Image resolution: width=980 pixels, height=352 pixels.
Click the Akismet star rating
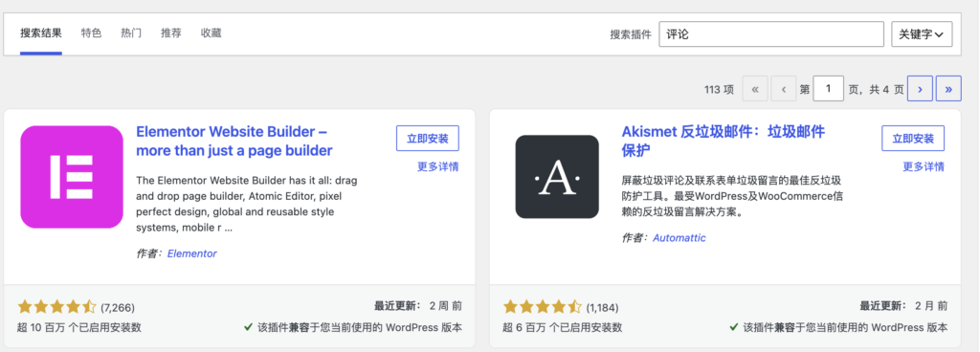(x=543, y=307)
